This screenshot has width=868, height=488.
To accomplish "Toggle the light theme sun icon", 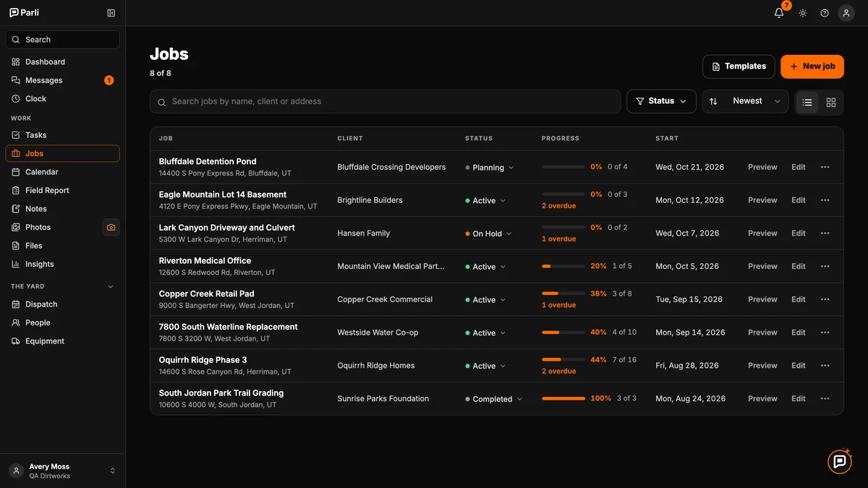I will [803, 13].
